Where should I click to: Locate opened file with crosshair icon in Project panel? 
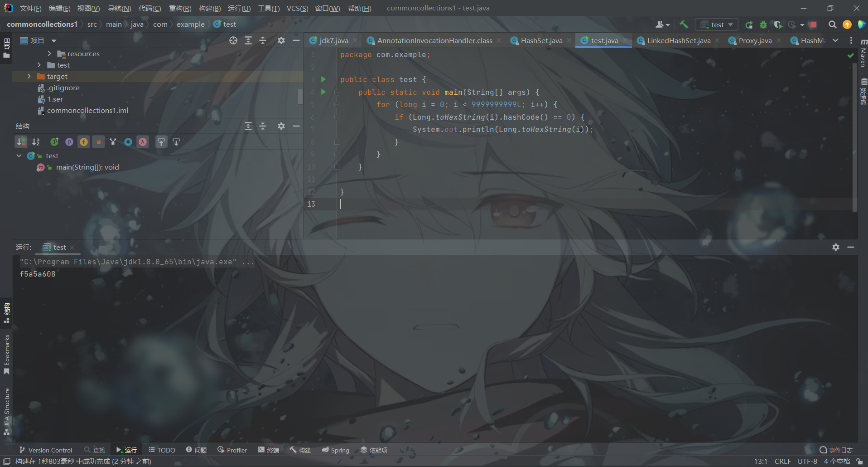[233, 40]
